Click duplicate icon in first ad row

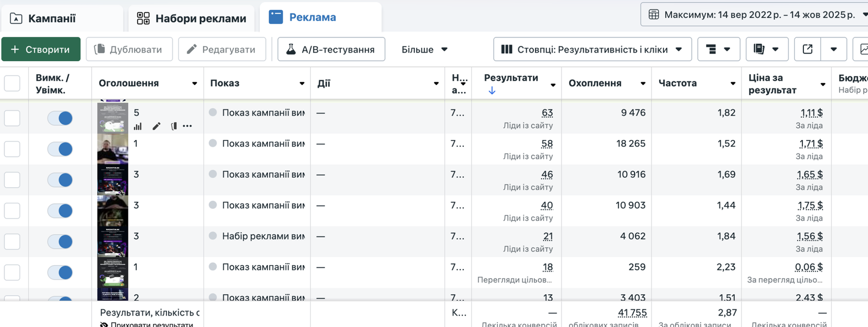point(174,126)
